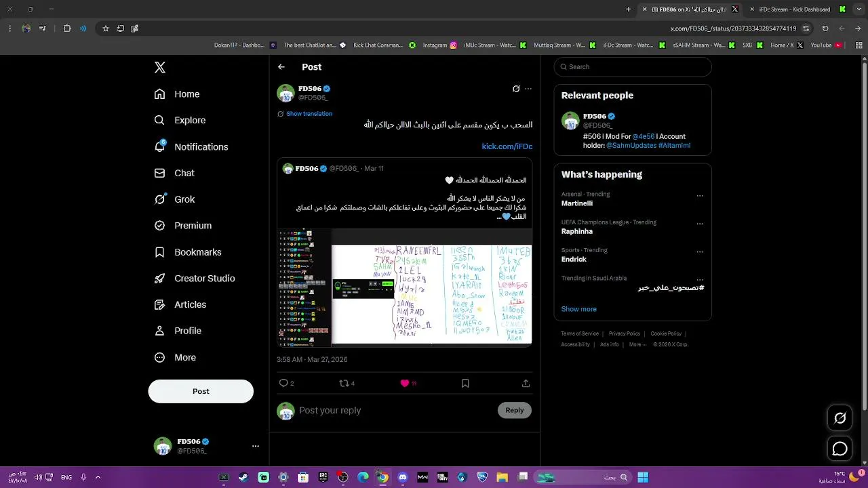This screenshot has width=868, height=488.
Task: Click the X logo in the sidebar
Action: click(x=160, y=67)
